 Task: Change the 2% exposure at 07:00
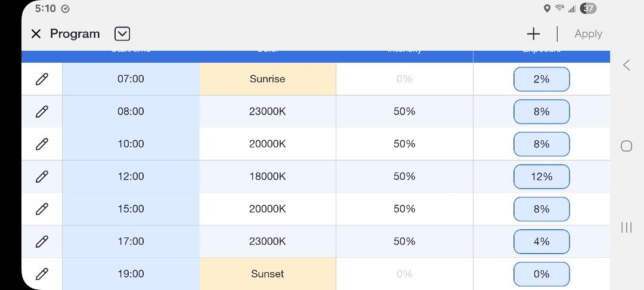pyautogui.click(x=541, y=79)
